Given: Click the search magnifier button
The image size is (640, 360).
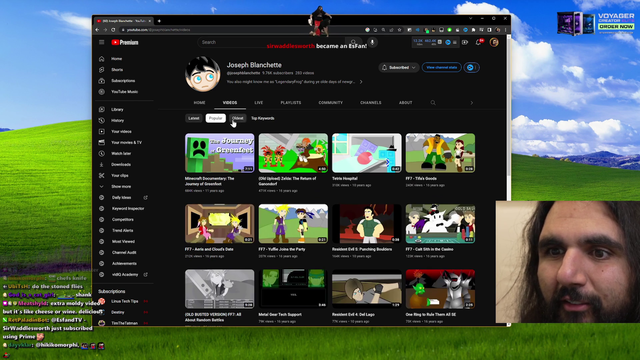Looking at the screenshot, I should [x=353, y=42].
